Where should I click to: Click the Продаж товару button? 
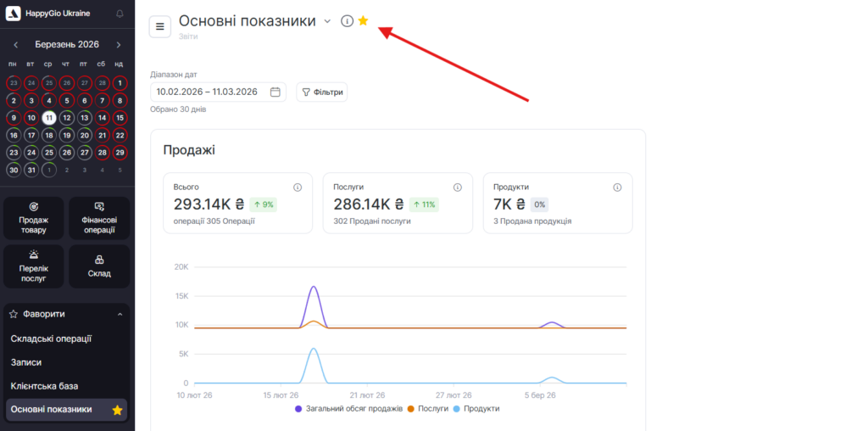pyautogui.click(x=34, y=218)
